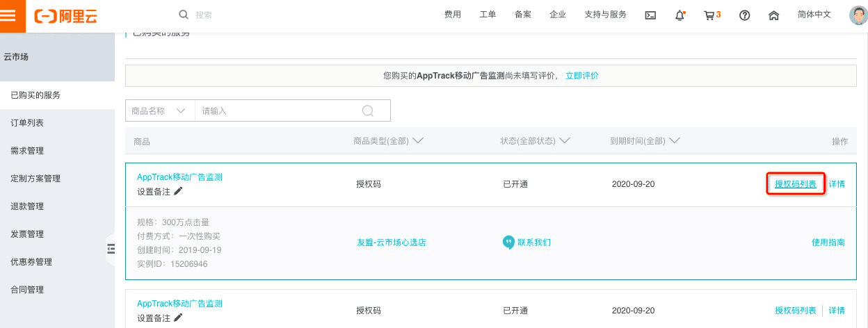Open the 友盟-云市场心选店 store link
This screenshot has height=328, width=868.
[391, 243]
